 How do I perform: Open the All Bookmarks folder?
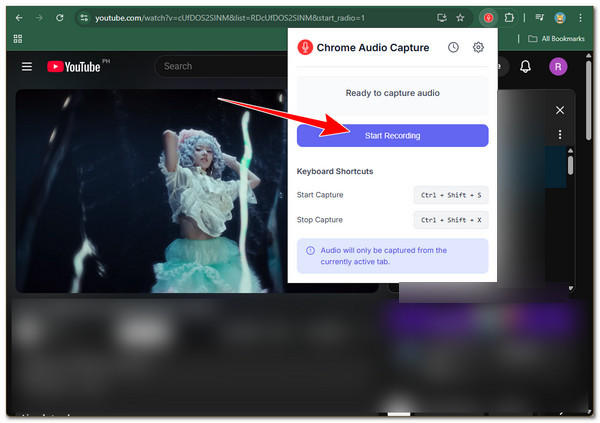(556, 39)
